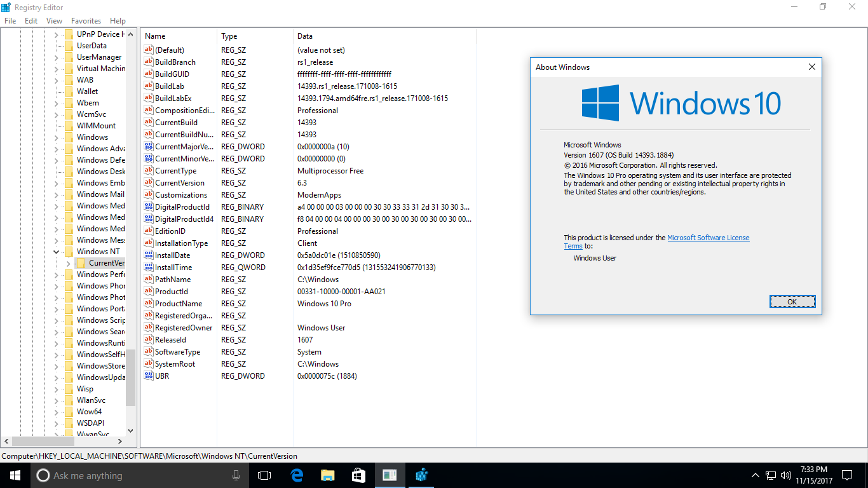Open File Explorer from the taskbar

coord(327,475)
